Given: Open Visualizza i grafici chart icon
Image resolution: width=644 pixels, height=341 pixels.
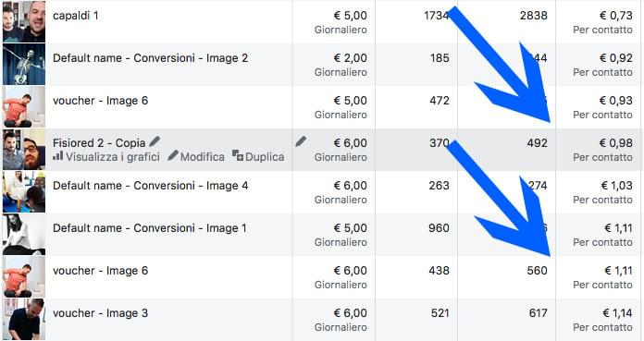Looking at the screenshot, I should tap(58, 156).
